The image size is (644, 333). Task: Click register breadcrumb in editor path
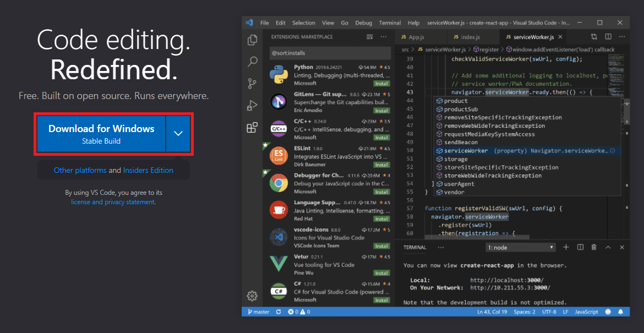tap(486, 50)
